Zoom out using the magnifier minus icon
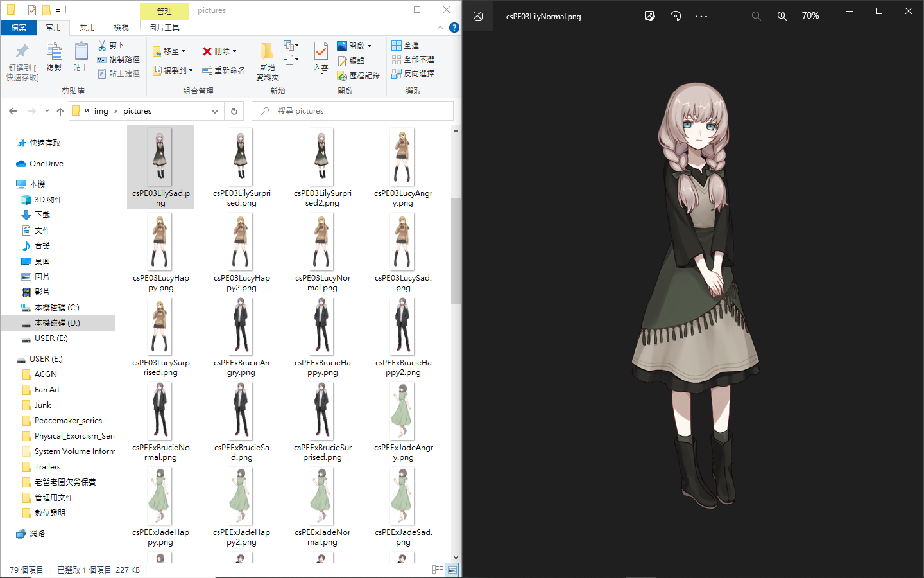This screenshot has width=924, height=578. coord(756,16)
